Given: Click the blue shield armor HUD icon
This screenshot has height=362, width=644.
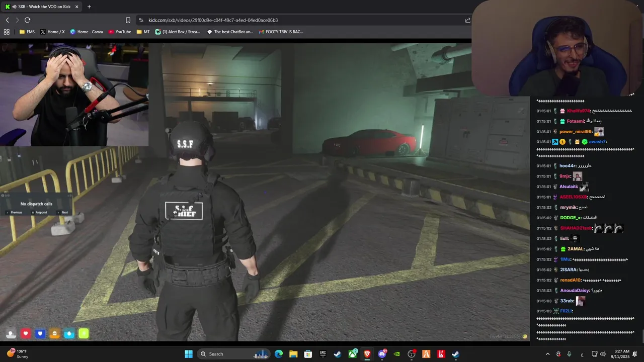Looking at the screenshot, I should [40, 333].
